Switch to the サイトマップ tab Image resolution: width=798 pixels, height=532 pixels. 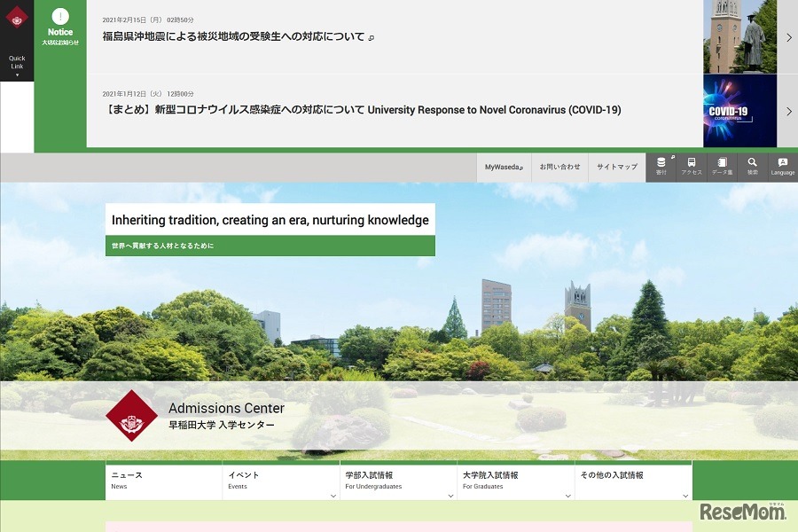616,165
